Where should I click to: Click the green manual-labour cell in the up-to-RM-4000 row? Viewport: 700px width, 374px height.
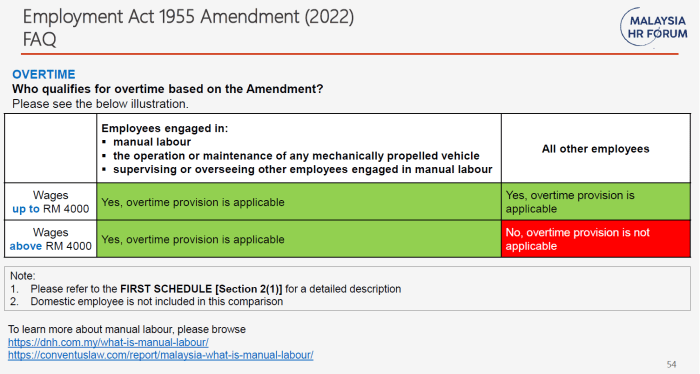tap(299, 202)
